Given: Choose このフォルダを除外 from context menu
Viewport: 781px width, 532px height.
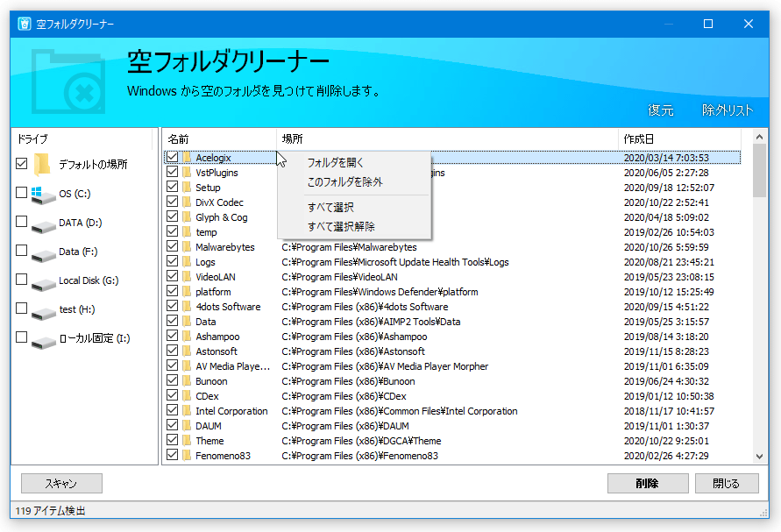Looking at the screenshot, I should [x=354, y=181].
